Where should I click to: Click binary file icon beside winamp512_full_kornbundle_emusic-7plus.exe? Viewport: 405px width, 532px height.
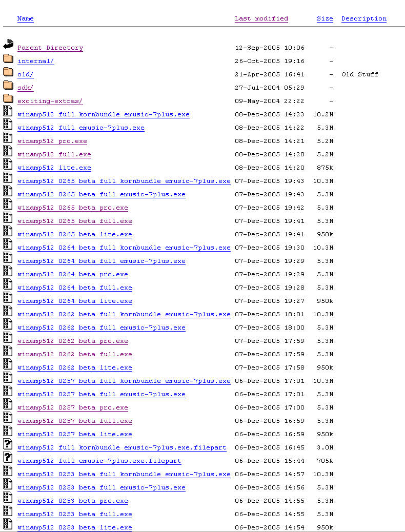click(8, 111)
